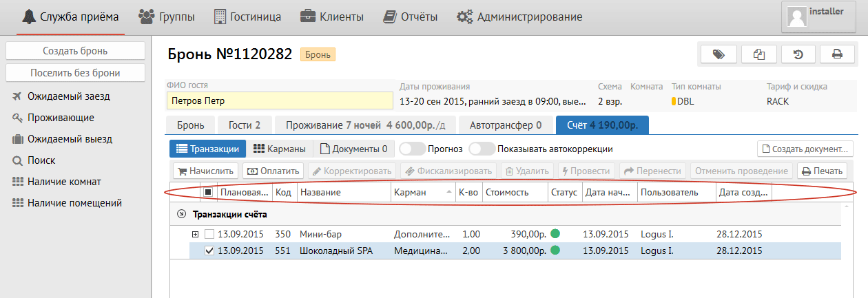This screenshot has width=868, height=298.
Task: Click the tag icon button
Action: click(x=719, y=54)
